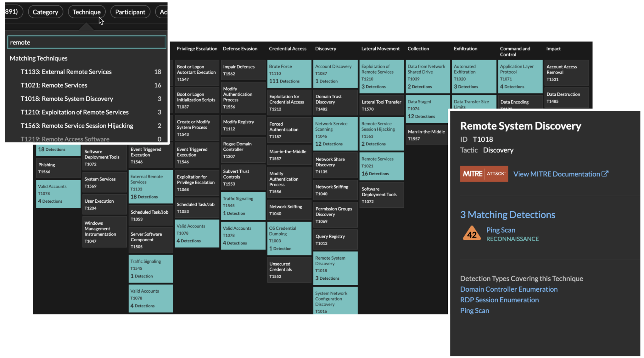Select Impair Defenses T1562 tile

[243, 70]
